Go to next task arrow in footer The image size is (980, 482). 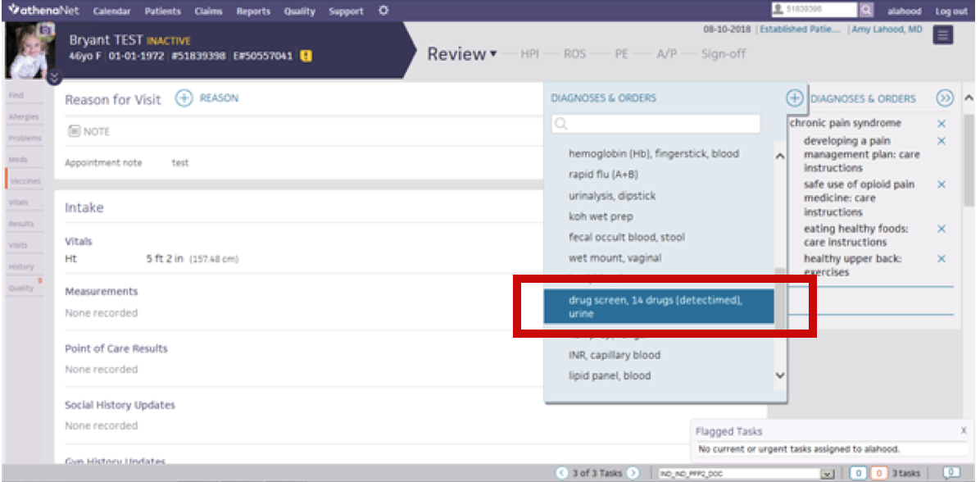pyautogui.click(x=633, y=473)
